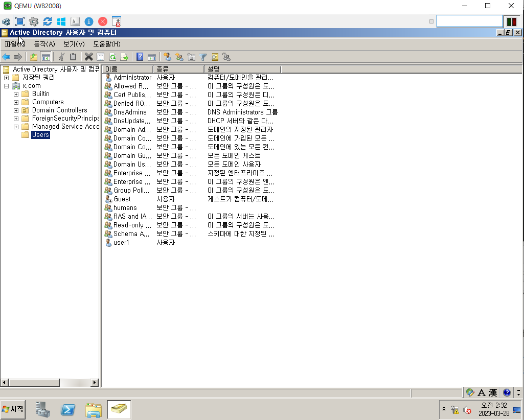524x420 pixels.
Task: Click the Find objects magnifier icon
Action: click(x=215, y=57)
